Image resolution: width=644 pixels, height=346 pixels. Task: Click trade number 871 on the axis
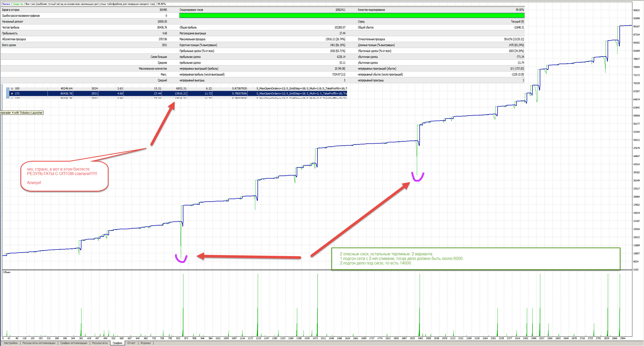(186, 338)
